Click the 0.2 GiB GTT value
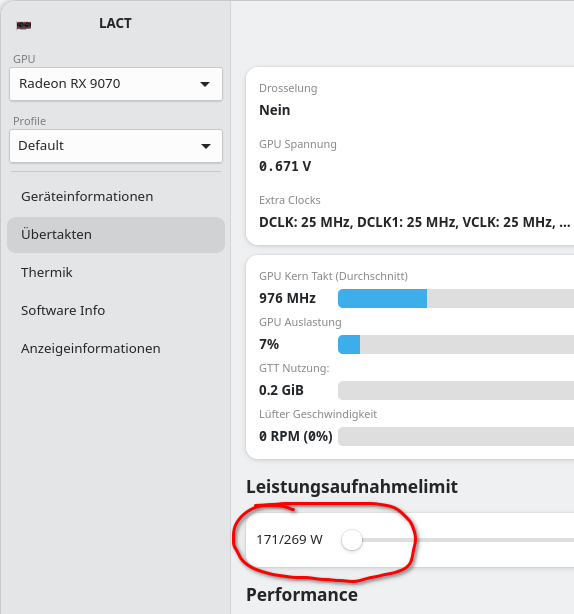 click(281, 390)
